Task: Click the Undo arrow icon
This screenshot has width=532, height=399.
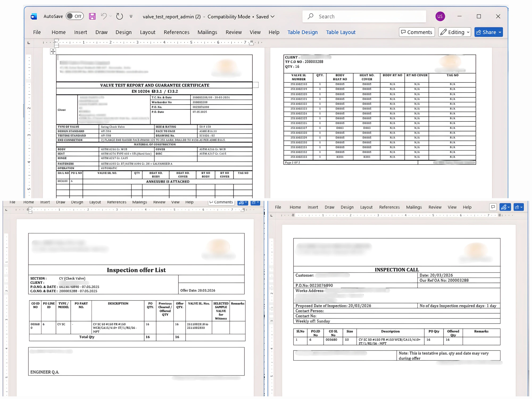Action: 104,16
